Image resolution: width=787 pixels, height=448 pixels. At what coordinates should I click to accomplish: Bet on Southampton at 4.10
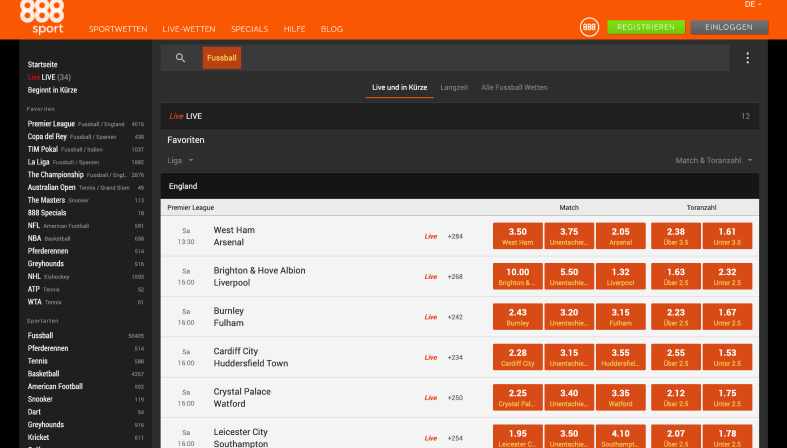tap(620, 437)
